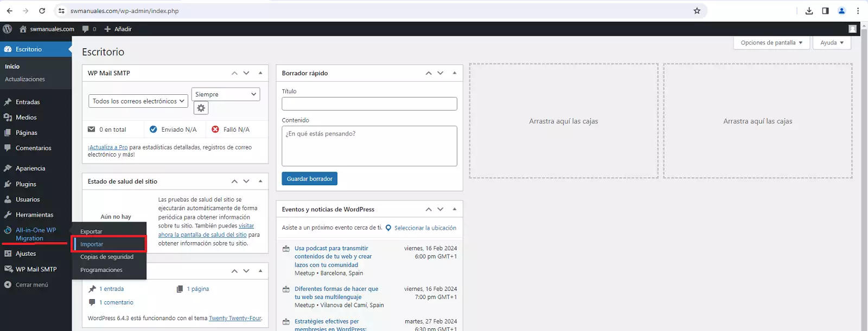Viewport: 868px width, 331px height.
Task: View site information icon beside the URL
Action: (x=61, y=11)
